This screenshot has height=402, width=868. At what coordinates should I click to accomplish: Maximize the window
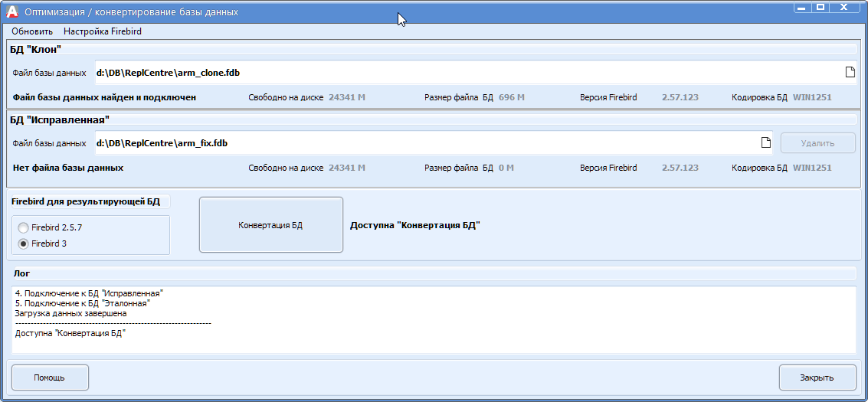click(821, 7)
